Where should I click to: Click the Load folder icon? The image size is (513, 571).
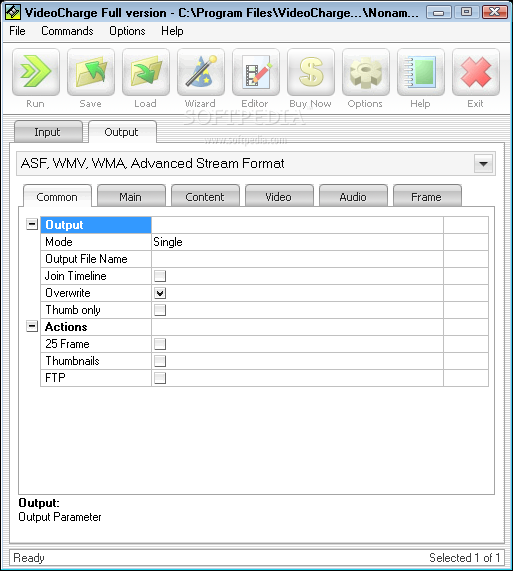pos(146,72)
